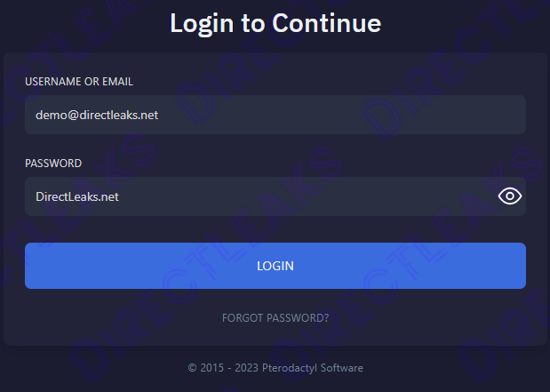Open the FORGOT PASSWORD? link

(x=275, y=317)
